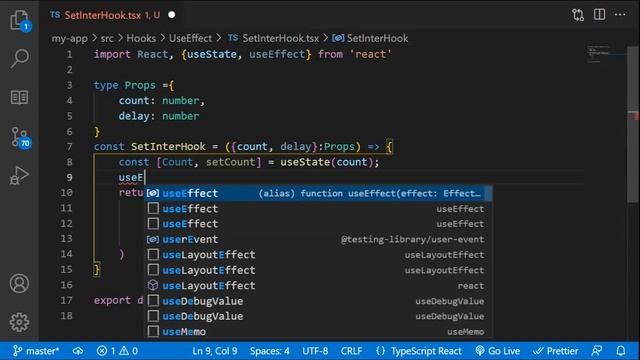
Task: Select useLayoutEffect from react suggestion
Action: (318, 285)
